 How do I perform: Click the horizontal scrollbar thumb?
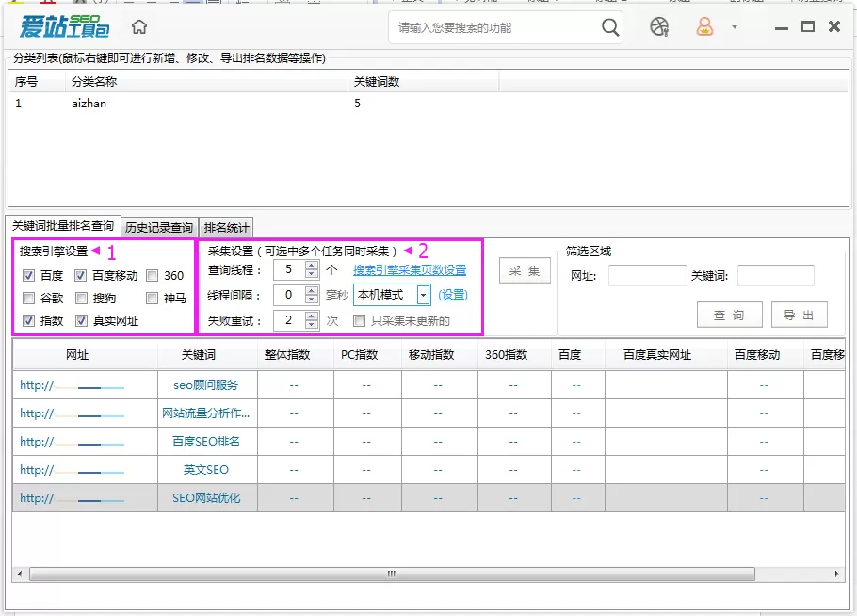392,574
